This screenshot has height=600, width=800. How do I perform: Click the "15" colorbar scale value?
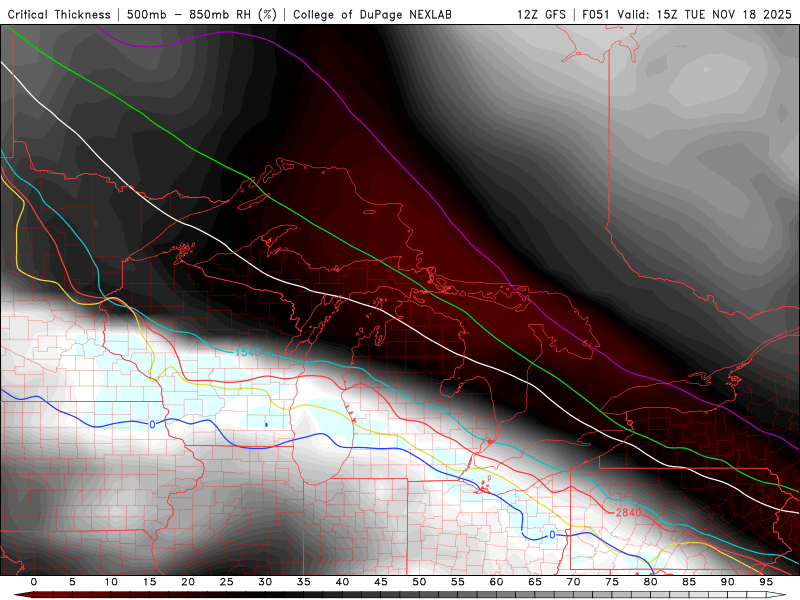pos(149,582)
